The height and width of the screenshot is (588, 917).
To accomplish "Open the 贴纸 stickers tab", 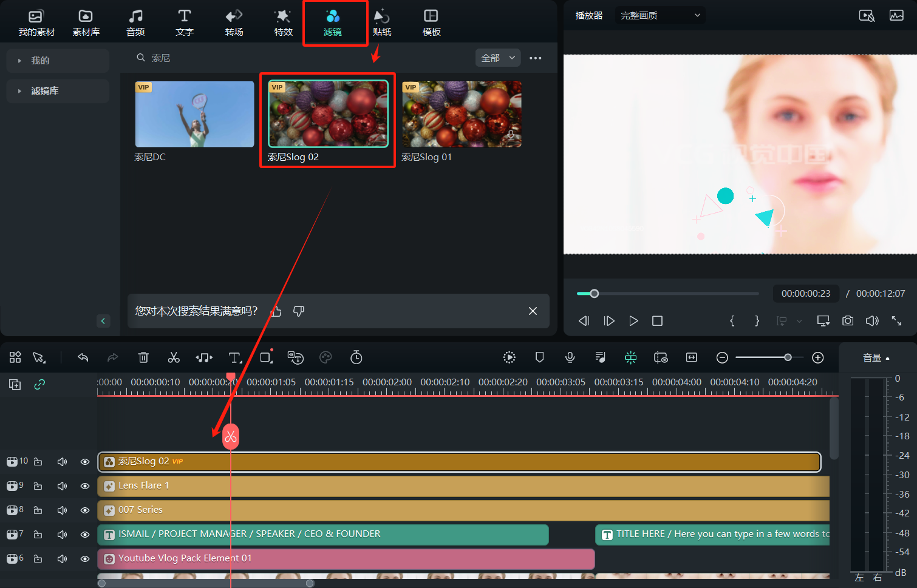I will click(381, 22).
